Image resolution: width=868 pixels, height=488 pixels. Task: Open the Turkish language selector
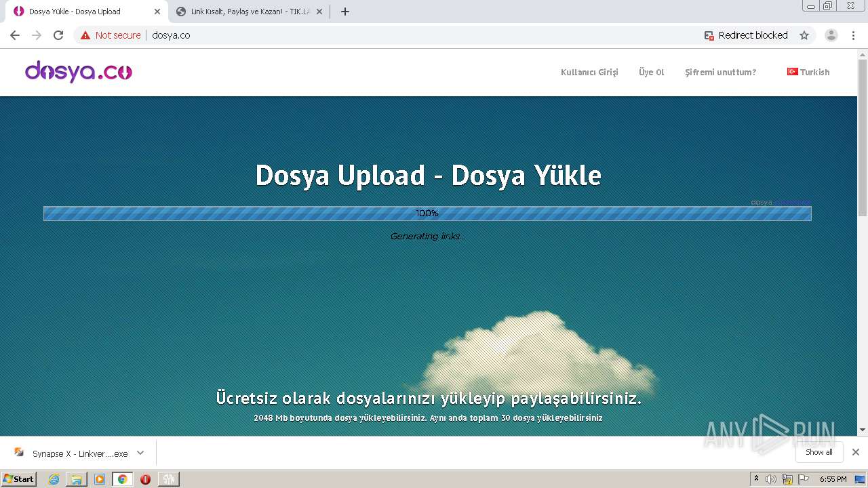[808, 72]
